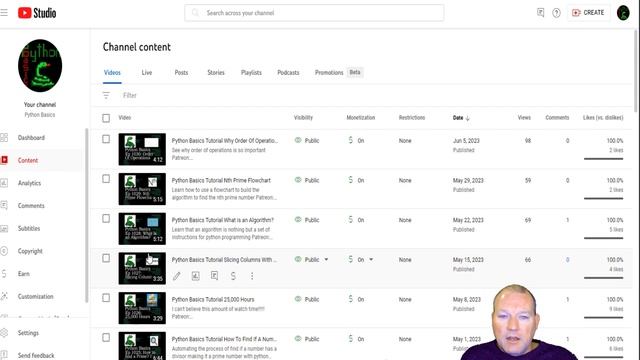Open the Help question mark icon
The width and height of the screenshot is (640, 360).
coord(556,13)
